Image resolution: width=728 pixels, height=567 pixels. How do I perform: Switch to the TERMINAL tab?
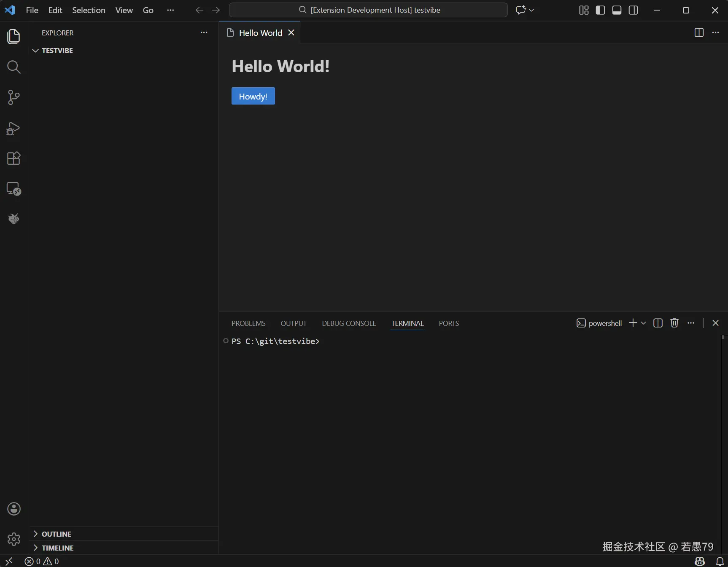[x=407, y=323]
